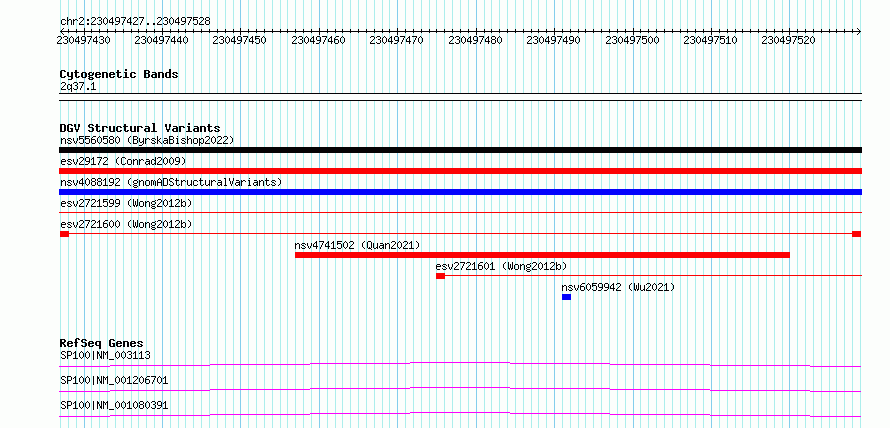Click the SP100|NM_003113 gene label
Viewport: 890px width, 428px height.
[x=105, y=356]
